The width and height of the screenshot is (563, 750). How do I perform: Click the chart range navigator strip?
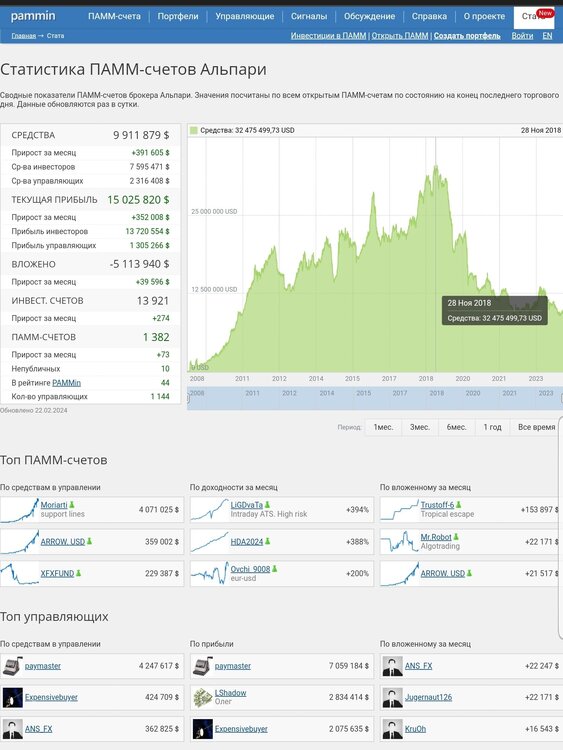click(375, 398)
